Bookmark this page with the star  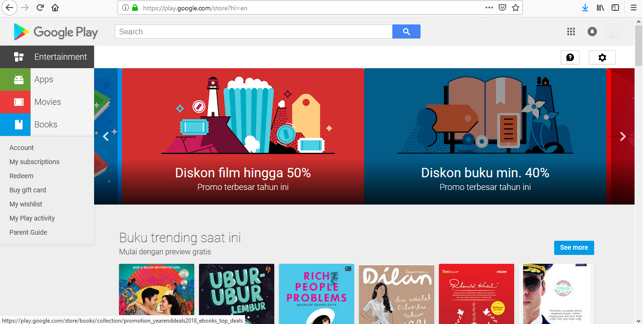click(516, 8)
